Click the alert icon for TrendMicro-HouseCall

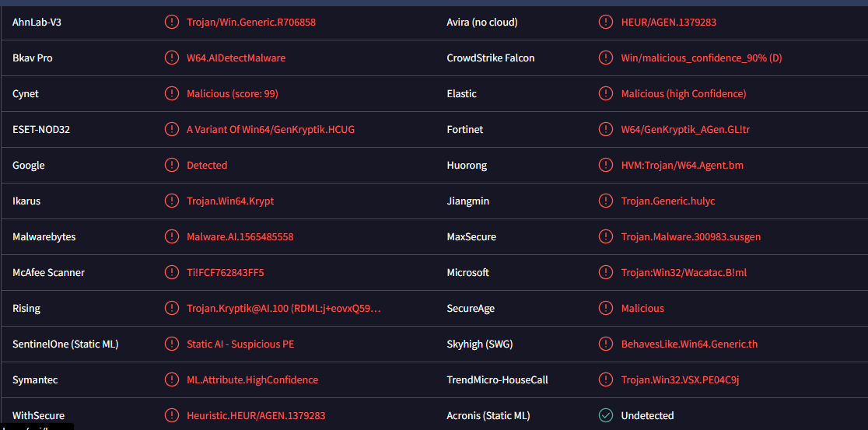pyautogui.click(x=606, y=379)
